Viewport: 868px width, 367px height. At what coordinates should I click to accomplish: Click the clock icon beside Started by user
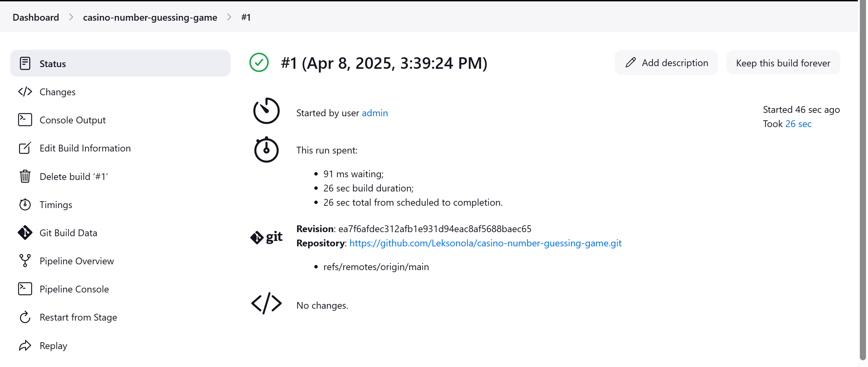[267, 111]
